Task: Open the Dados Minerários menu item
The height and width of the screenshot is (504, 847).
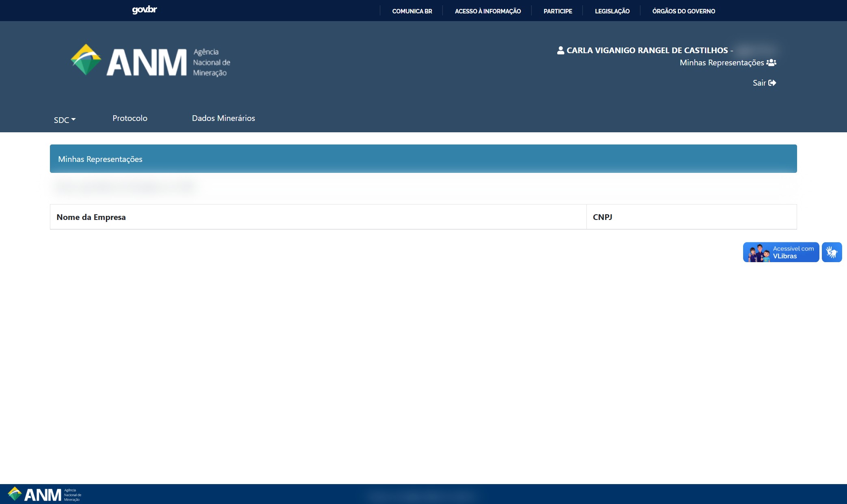Action: coord(224,118)
